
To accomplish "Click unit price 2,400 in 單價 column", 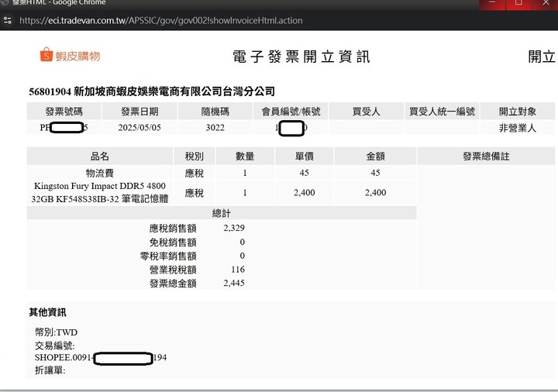I will 305,193.
